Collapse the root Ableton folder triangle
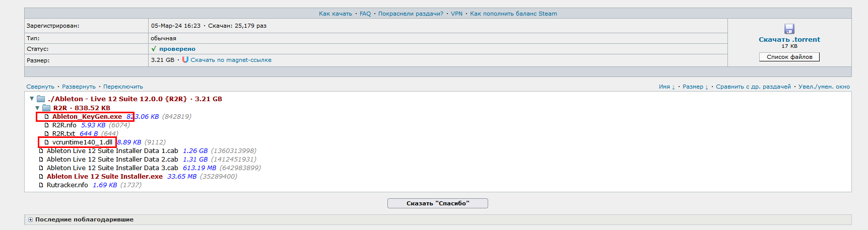This screenshot has height=230, width=868. click(32, 99)
